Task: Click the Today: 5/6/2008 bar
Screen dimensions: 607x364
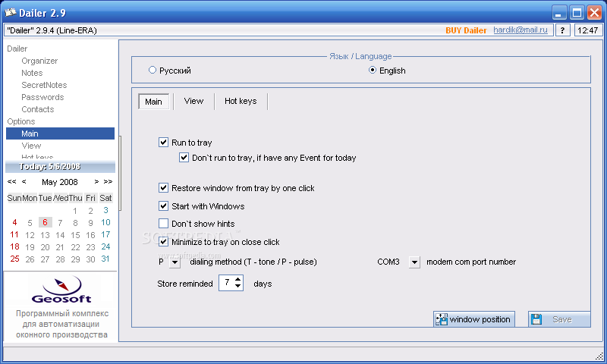Action: [61, 167]
